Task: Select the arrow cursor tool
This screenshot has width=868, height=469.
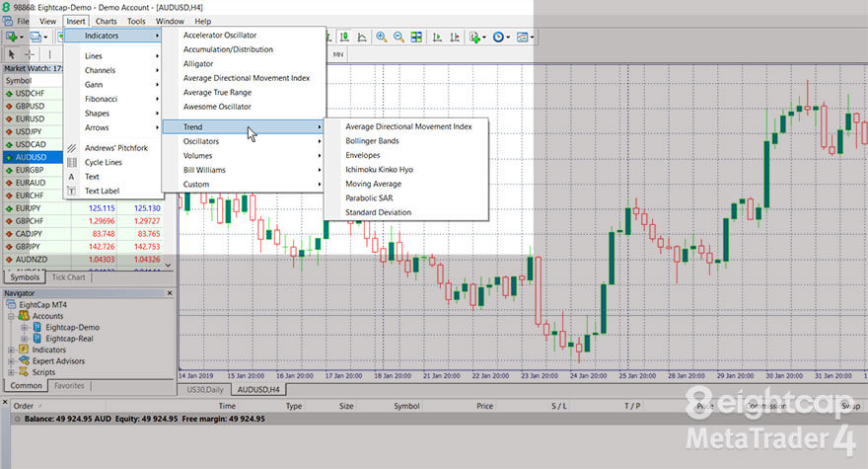Action: (11, 54)
